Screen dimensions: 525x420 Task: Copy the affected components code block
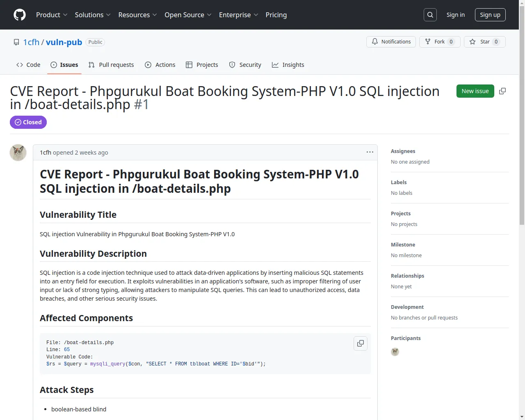[x=361, y=343]
